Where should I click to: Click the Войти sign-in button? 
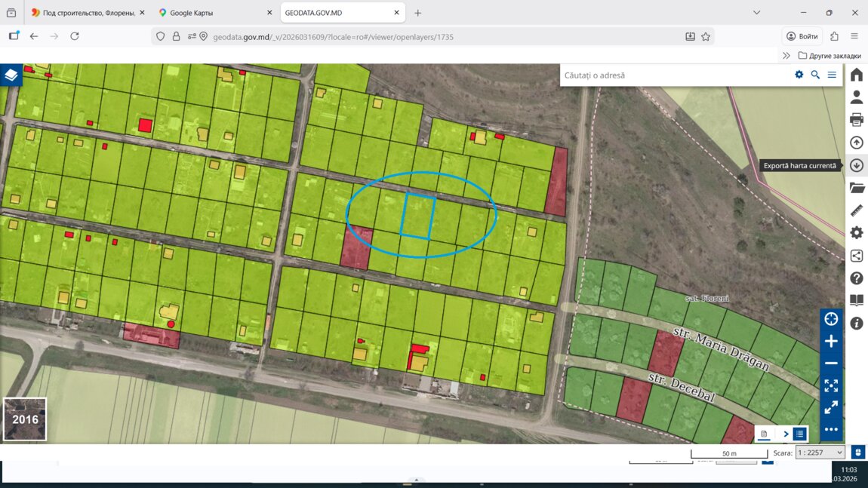tap(802, 36)
